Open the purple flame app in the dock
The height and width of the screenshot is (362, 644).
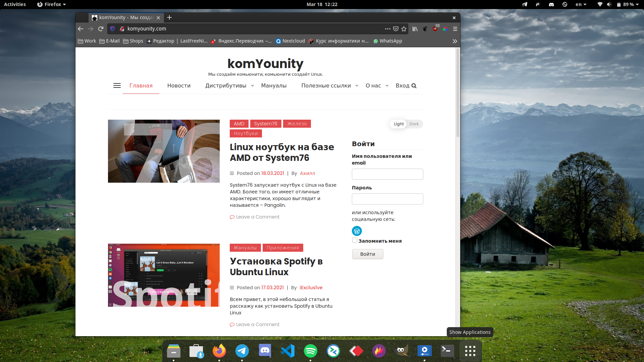(379, 351)
